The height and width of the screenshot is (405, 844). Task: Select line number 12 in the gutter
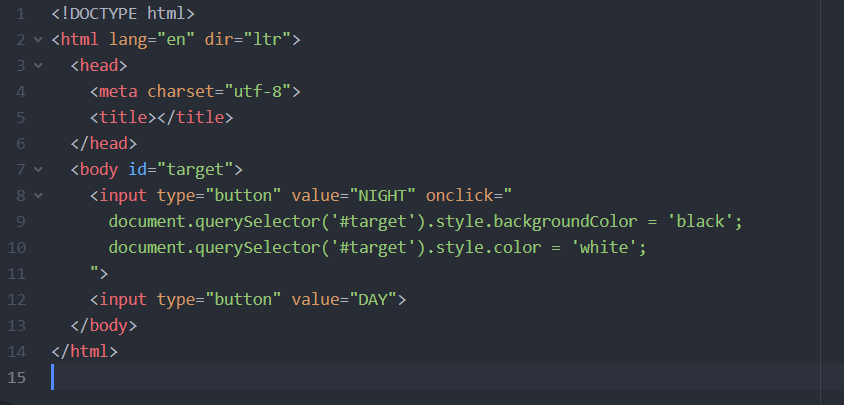(16, 299)
